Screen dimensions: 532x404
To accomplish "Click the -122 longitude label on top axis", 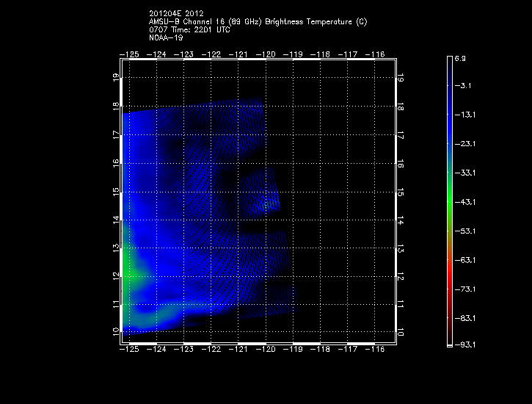I will [211, 54].
